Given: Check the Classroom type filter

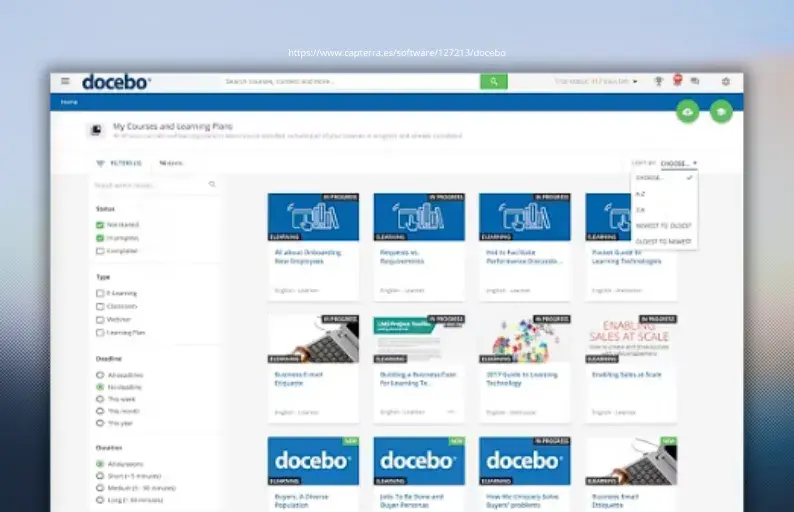Looking at the screenshot, I should (100, 306).
